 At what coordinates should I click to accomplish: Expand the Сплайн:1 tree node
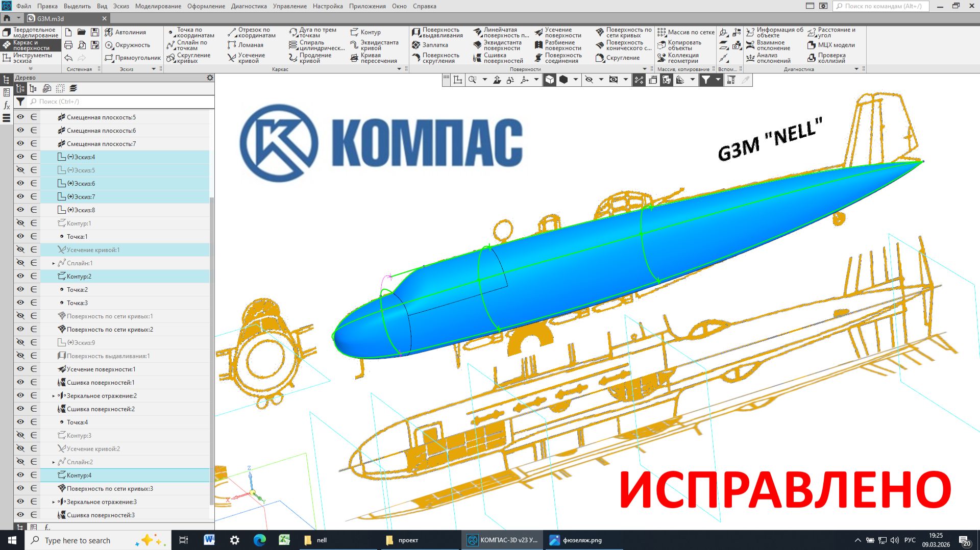54,263
